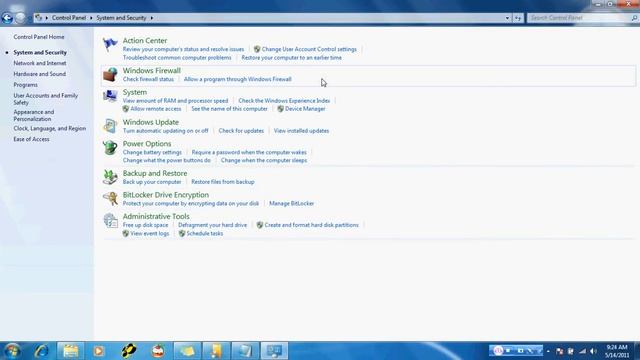Image resolution: width=640 pixels, height=360 pixels.
Task: Click Free up disk space link
Action: [x=145, y=225]
